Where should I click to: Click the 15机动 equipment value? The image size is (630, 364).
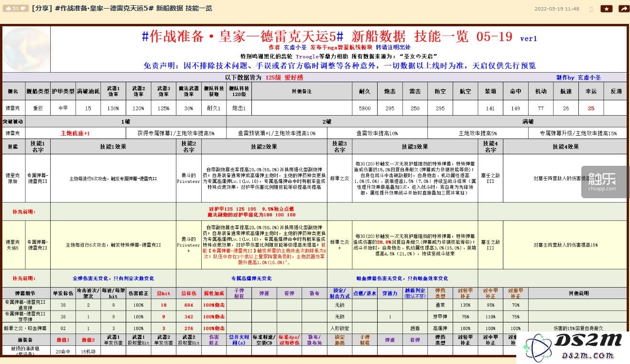click(88, 352)
